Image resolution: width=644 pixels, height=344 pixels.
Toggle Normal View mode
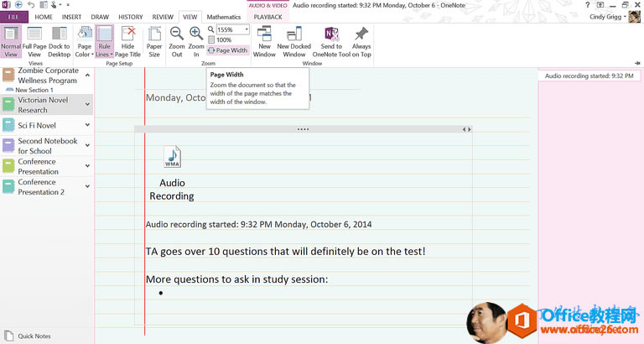pyautogui.click(x=12, y=40)
